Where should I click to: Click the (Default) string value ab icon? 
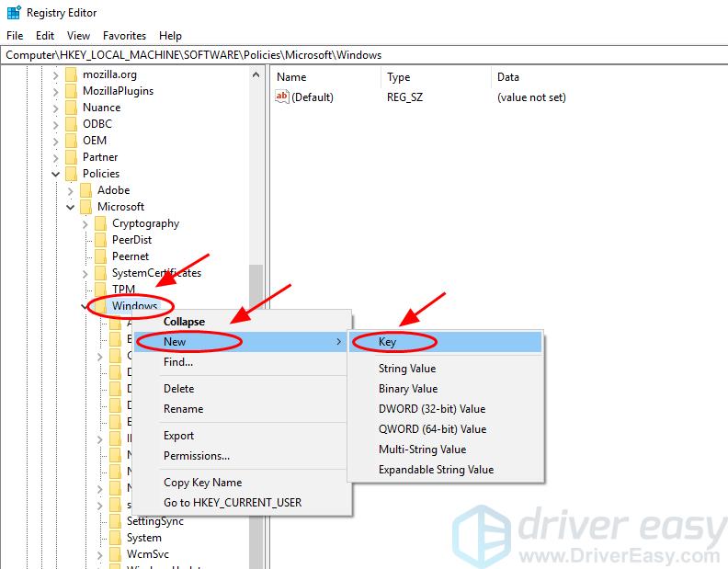[x=282, y=97]
